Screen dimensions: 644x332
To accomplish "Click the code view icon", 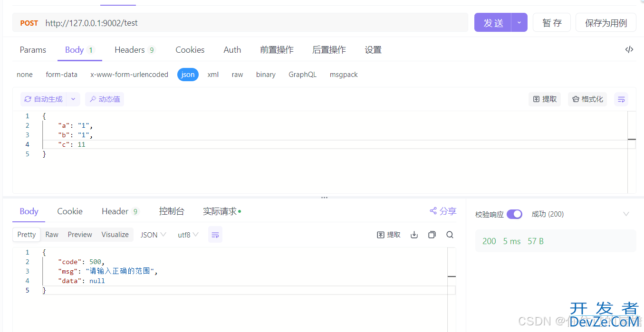I will 629,49.
